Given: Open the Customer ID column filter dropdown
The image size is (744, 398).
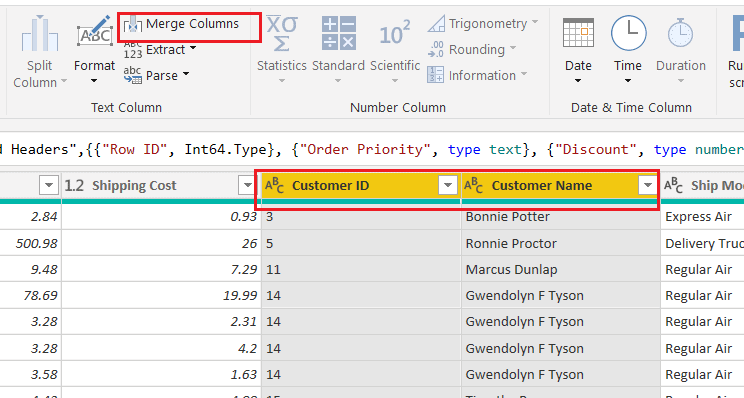Looking at the screenshot, I should (447, 185).
